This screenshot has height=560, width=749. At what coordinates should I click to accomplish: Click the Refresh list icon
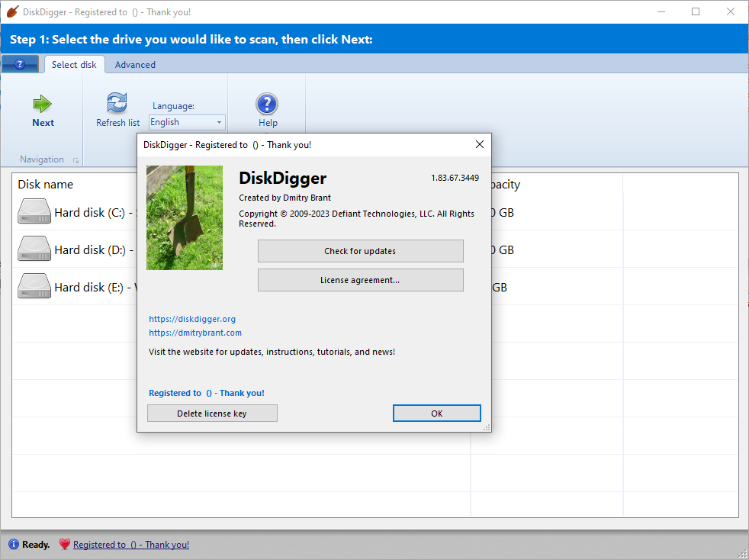[x=117, y=103]
